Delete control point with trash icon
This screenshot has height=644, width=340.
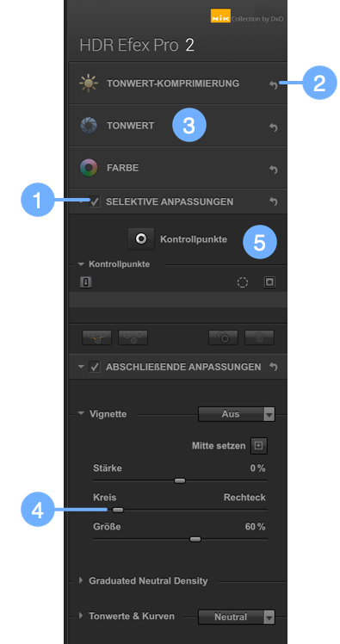259,337
